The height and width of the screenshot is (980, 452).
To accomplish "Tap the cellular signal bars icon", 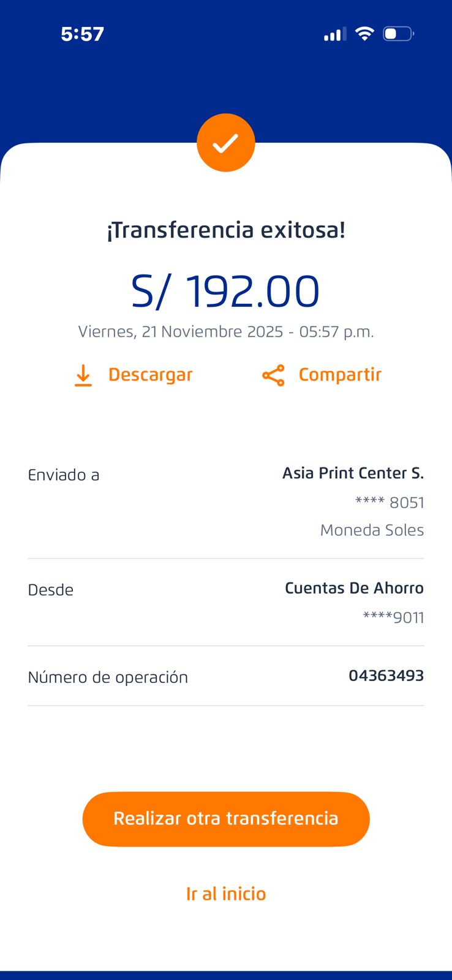I will (x=334, y=34).
